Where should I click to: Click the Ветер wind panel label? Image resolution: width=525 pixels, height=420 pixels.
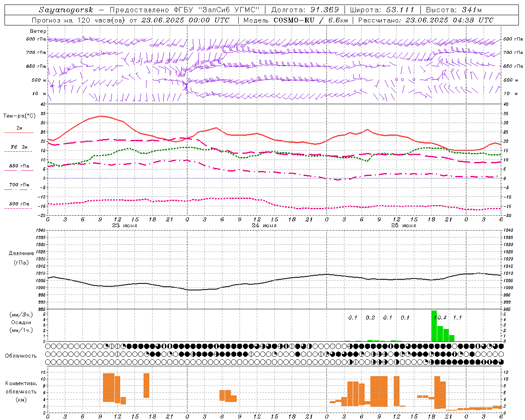coord(38,31)
